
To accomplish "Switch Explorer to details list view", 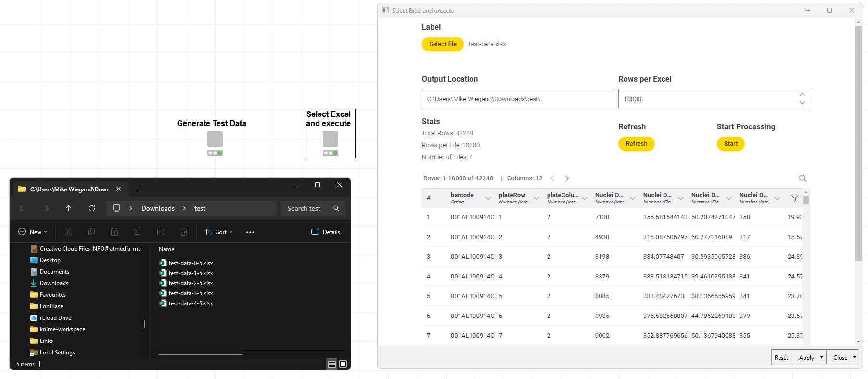I will tap(332, 364).
